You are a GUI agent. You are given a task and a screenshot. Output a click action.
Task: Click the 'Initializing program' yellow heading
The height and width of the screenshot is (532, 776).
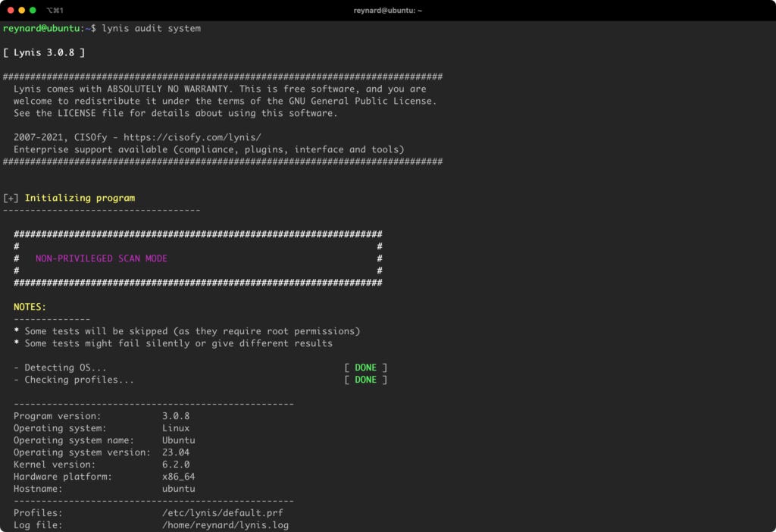click(80, 198)
